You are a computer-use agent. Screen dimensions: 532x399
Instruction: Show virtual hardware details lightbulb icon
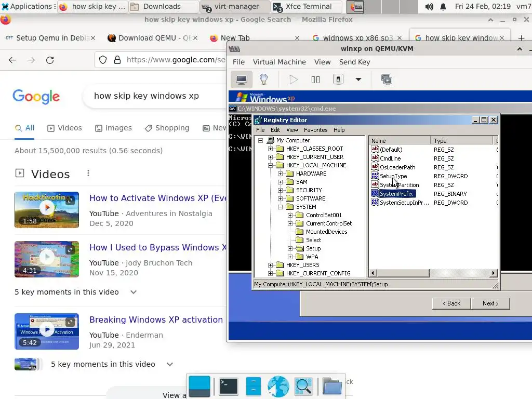263,79
